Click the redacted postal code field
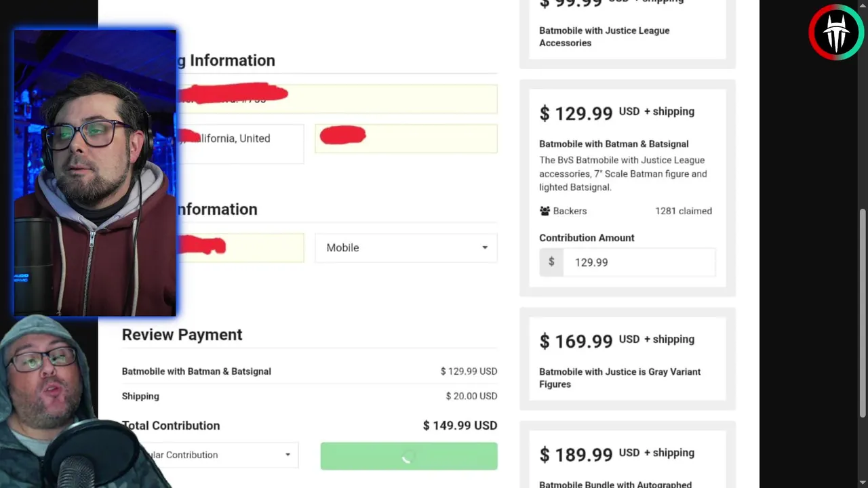Image resolution: width=868 pixels, height=488 pixels. [406, 138]
